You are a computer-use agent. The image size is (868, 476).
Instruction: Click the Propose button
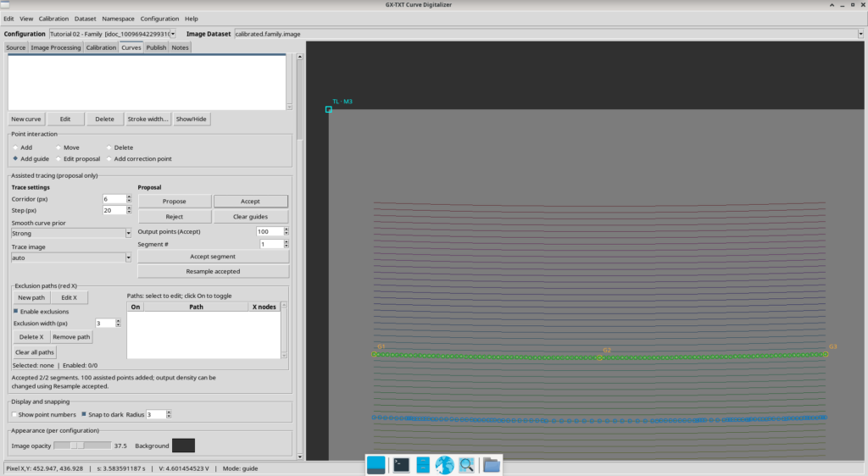[x=175, y=202]
